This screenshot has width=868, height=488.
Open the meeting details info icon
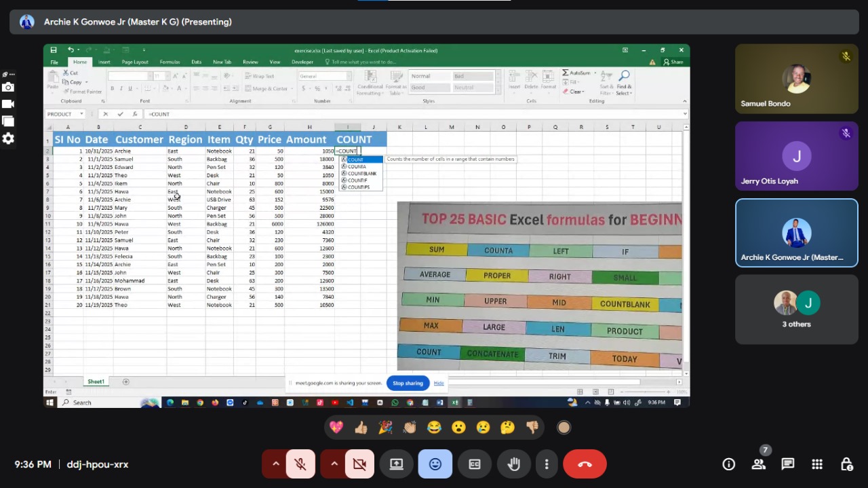[x=728, y=464]
